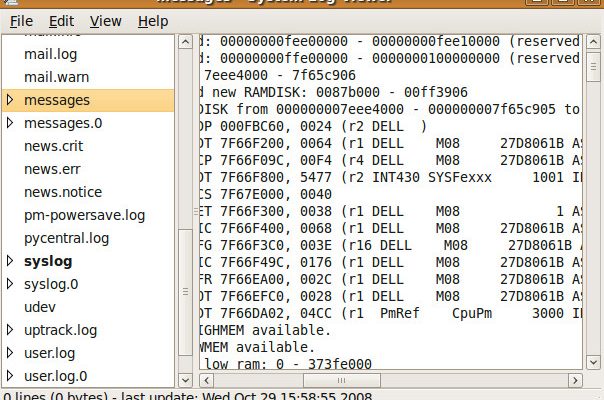Click the log list vertical scrollbar thumb
This screenshot has width=604, height=400.
pyautogui.click(x=185, y=292)
